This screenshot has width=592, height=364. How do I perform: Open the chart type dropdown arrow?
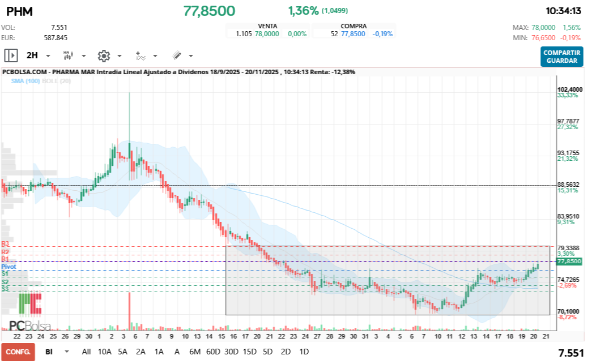point(84,56)
